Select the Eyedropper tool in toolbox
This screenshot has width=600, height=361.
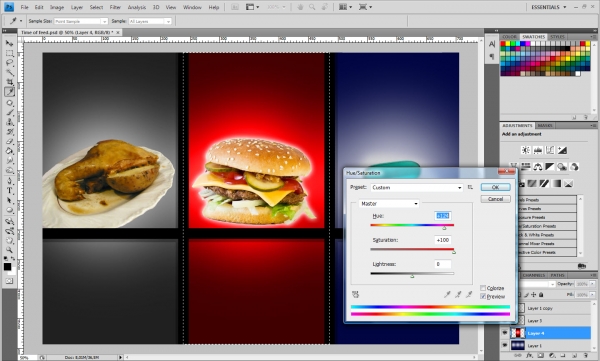[x=9, y=92]
